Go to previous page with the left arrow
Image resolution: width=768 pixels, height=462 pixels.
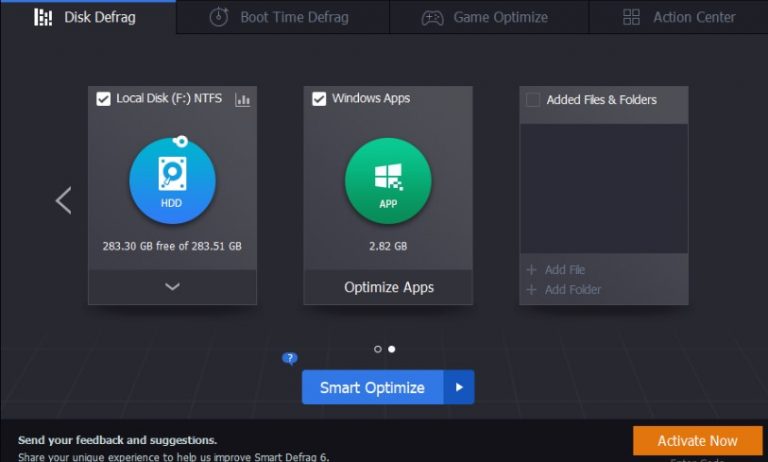64,200
